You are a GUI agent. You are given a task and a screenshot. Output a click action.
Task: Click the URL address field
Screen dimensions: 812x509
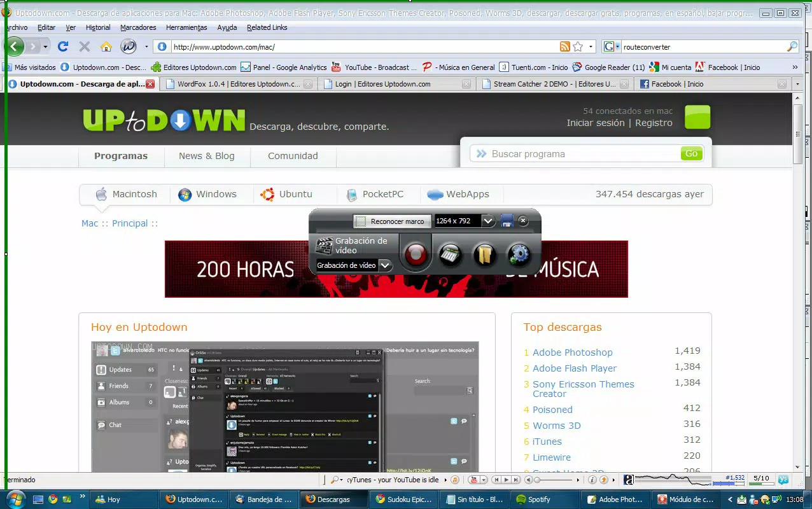[x=364, y=47]
